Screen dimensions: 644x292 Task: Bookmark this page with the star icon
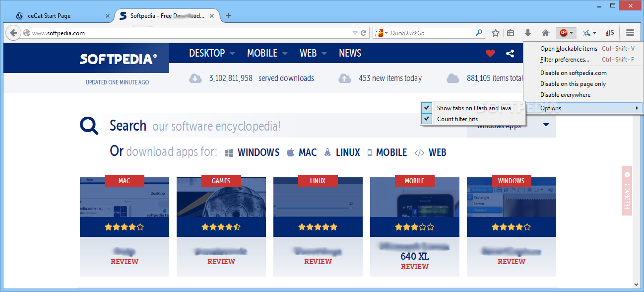click(495, 33)
